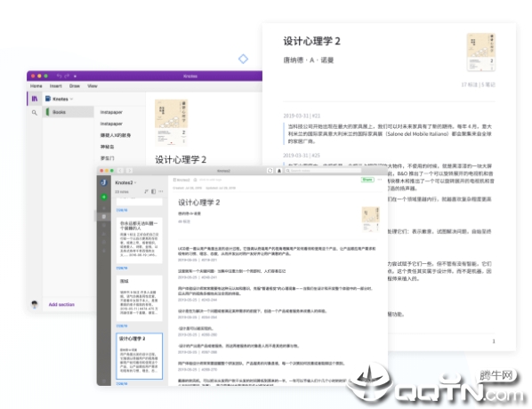Click the green Share button
Image resolution: width=532 pixels, height=409 pixels.
[367, 180]
